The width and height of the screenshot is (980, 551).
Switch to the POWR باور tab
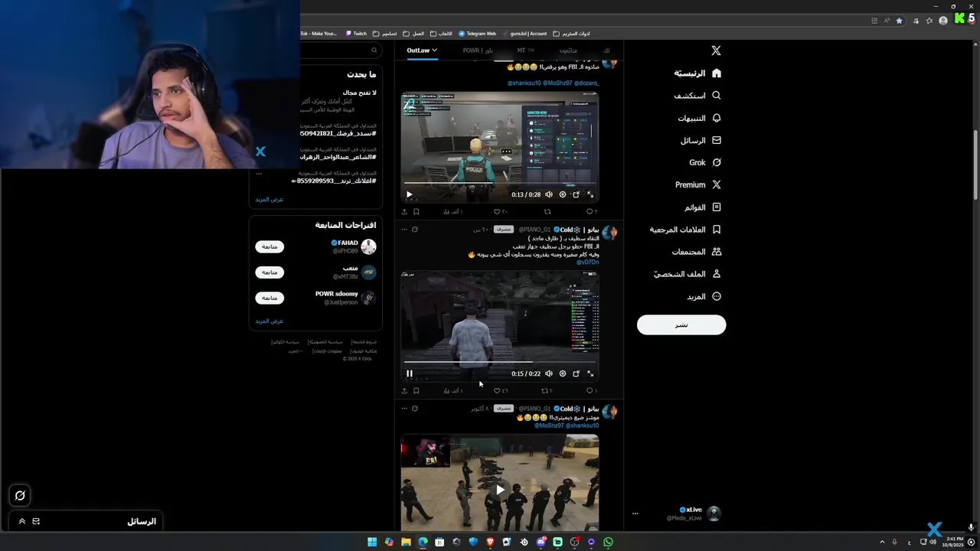[478, 51]
